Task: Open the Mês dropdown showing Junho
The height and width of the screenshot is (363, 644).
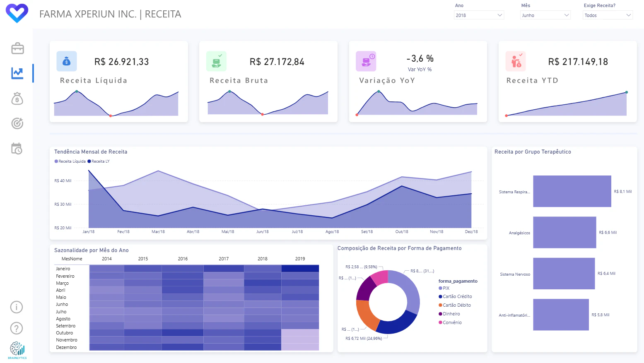Action: pos(545,15)
